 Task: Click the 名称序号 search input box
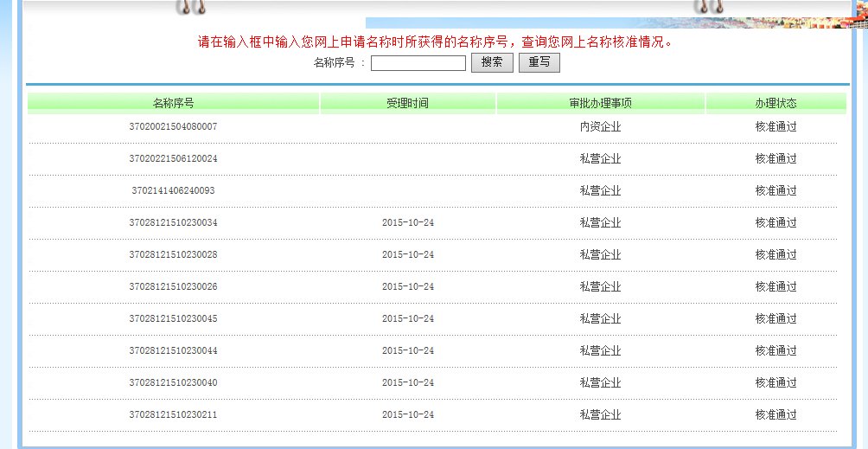[418, 63]
